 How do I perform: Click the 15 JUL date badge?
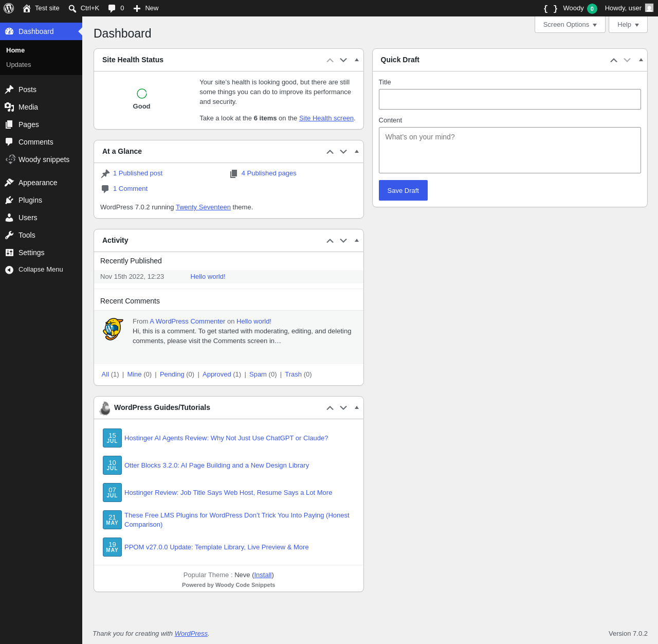(112, 438)
